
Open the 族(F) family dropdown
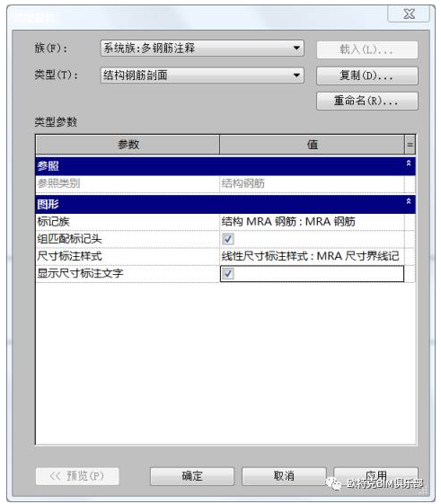point(202,49)
